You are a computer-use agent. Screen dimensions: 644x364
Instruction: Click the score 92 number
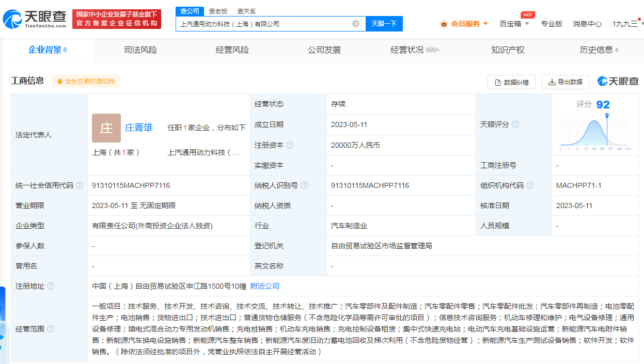click(x=603, y=105)
